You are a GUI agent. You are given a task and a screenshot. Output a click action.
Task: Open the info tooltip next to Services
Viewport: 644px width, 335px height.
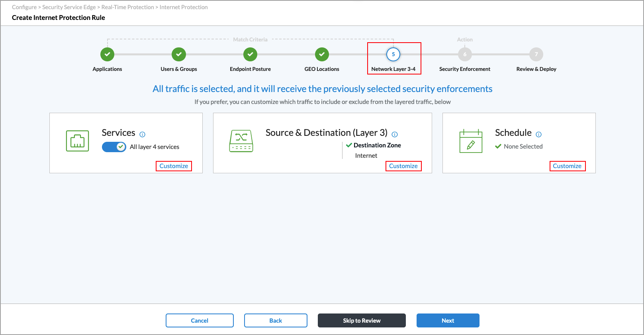point(143,134)
